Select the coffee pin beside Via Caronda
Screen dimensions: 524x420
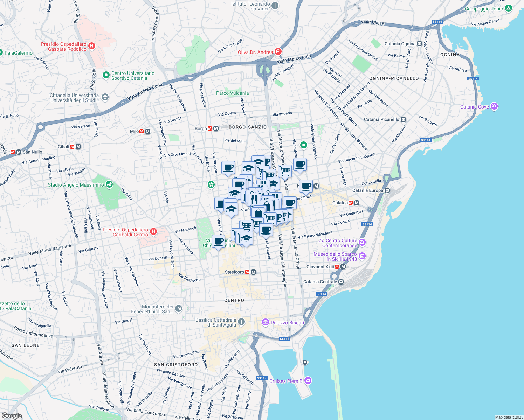point(228,168)
